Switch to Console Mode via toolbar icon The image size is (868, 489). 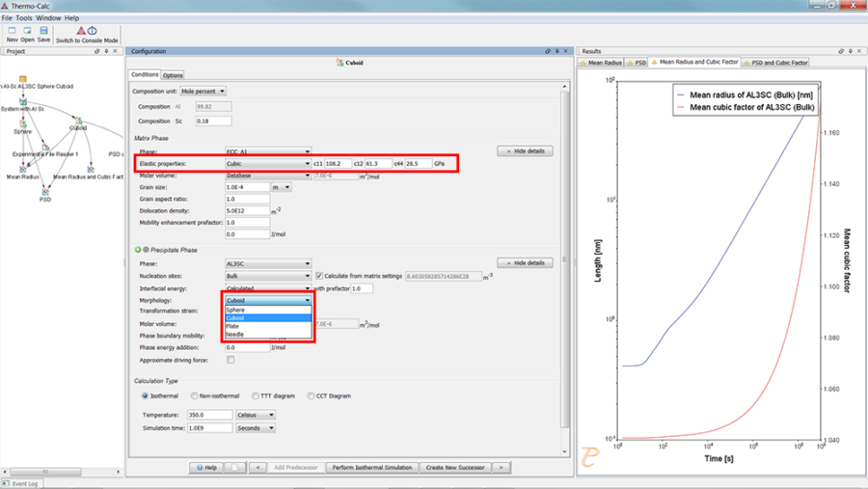pyautogui.click(x=87, y=32)
